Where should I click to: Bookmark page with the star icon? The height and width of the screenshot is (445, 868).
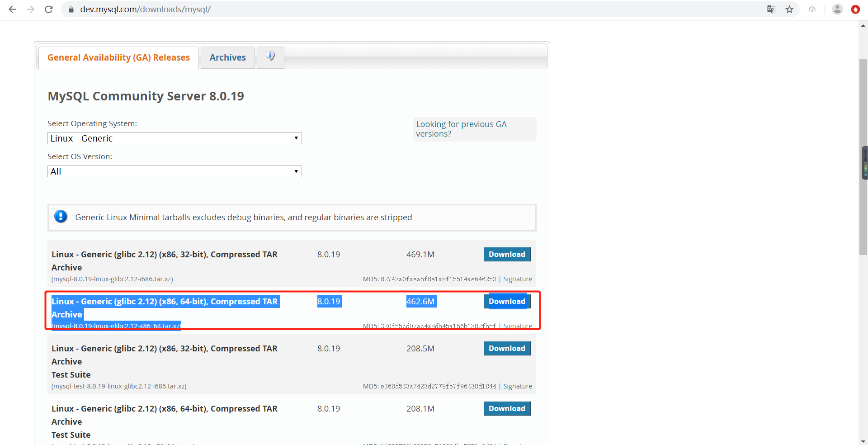[789, 9]
